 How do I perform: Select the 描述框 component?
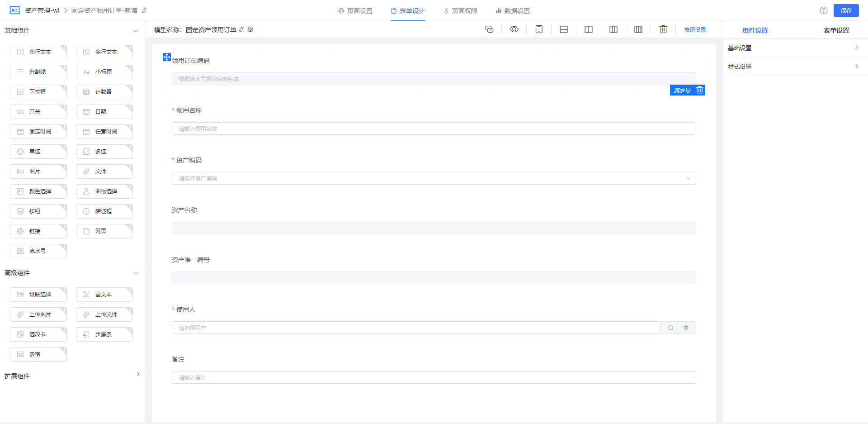[x=104, y=211]
